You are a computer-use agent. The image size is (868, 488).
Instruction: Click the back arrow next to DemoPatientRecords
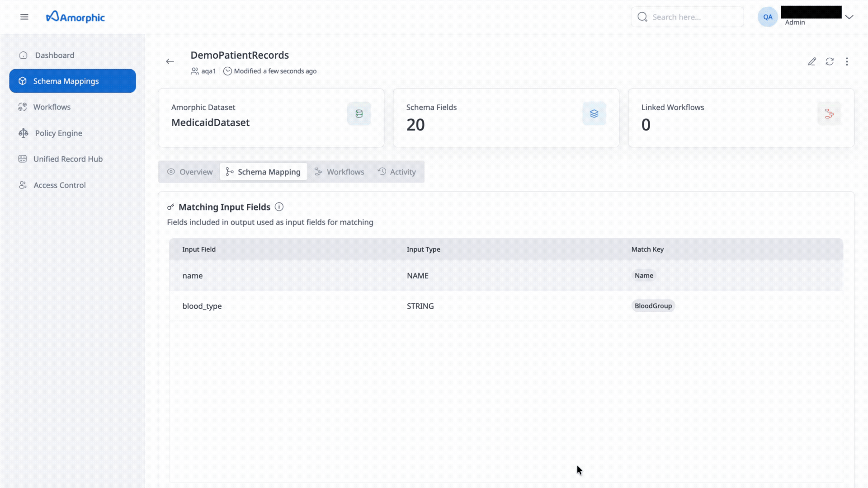pyautogui.click(x=170, y=61)
